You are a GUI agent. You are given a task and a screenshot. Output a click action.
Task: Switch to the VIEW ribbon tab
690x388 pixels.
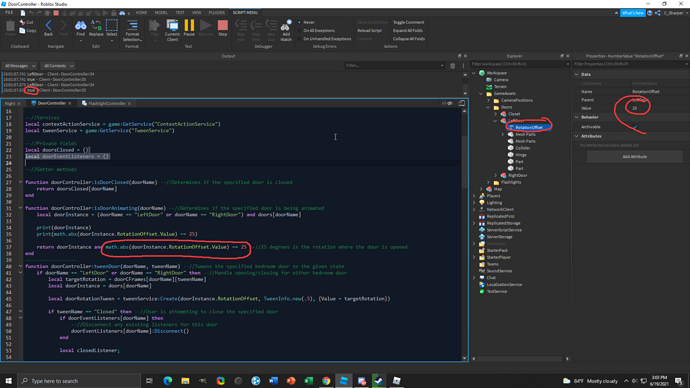click(196, 13)
